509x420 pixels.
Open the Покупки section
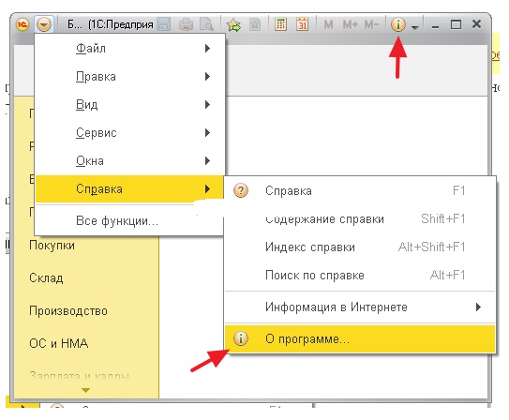[x=52, y=246]
